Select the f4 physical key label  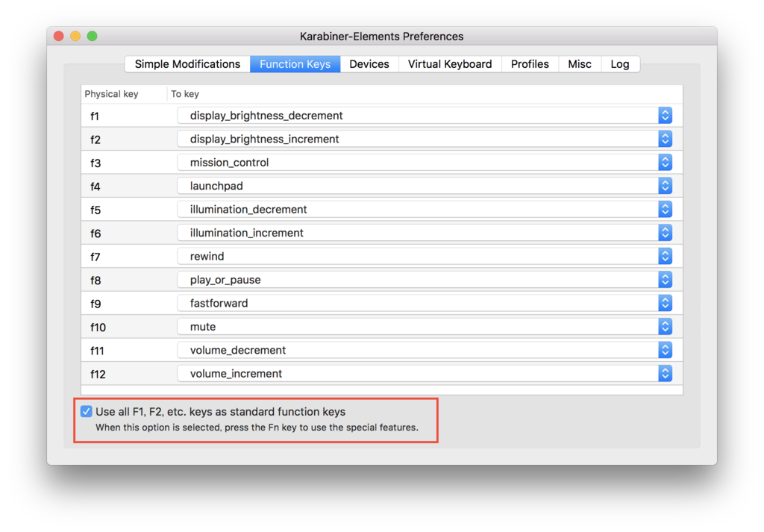(x=95, y=187)
